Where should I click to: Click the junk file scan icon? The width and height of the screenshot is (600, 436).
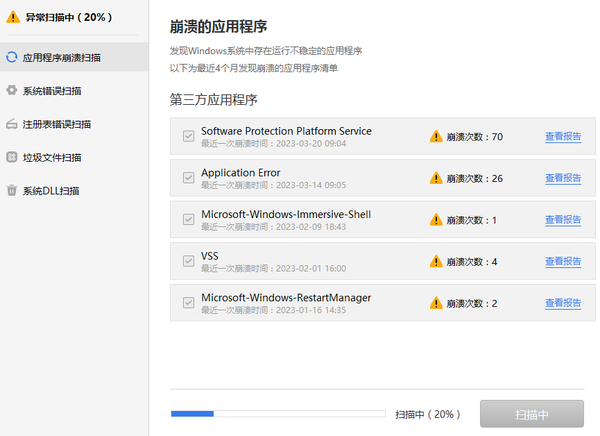click(12, 157)
